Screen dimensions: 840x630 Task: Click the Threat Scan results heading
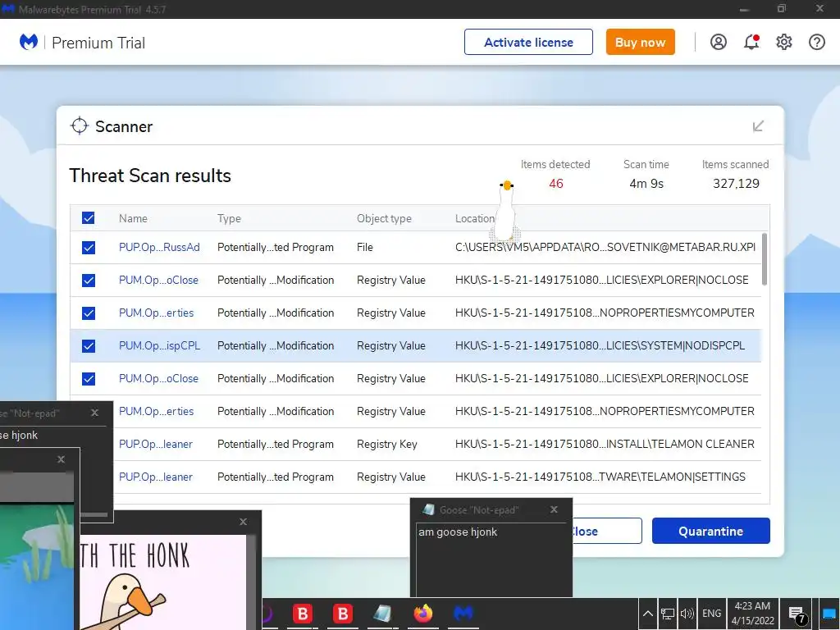coord(150,176)
